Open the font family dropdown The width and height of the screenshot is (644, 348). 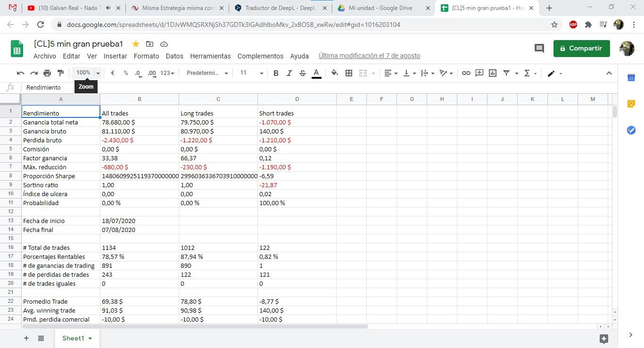tap(207, 73)
